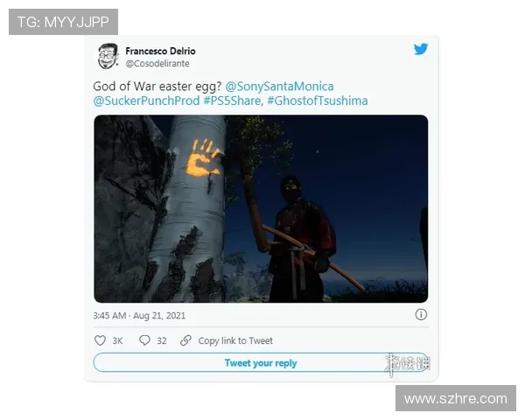The height and width of the screenshot is (420, 525).
Task: Click the 32 replies count
Action: pyautogui.click(x=162, y=341)
